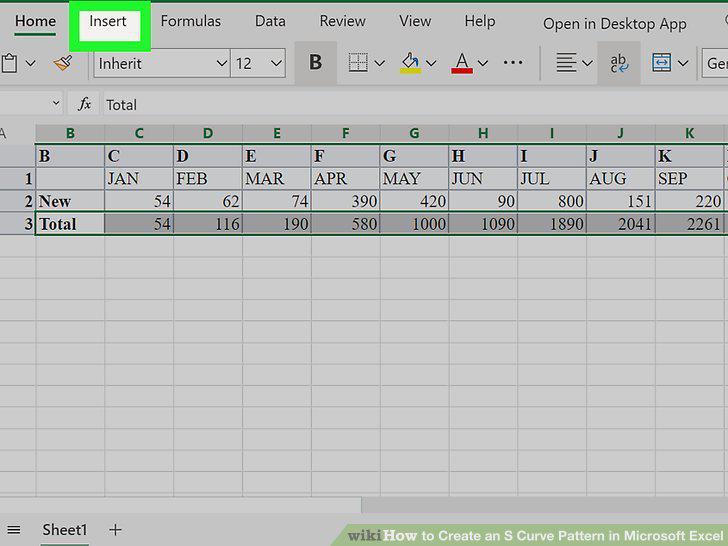Open the Formulas tab
The height and width of the screenshot is (546, 728).
191,21
